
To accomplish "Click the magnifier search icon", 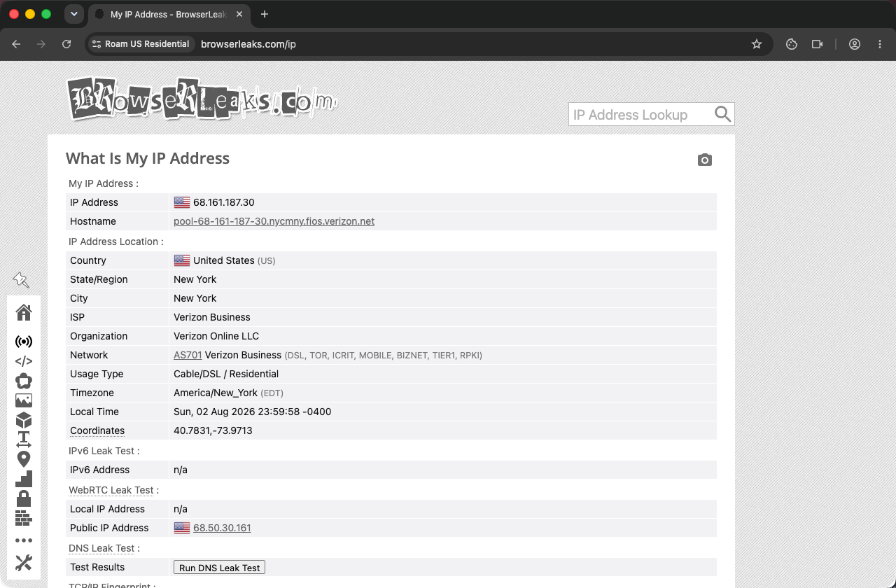I will [722, 114].
